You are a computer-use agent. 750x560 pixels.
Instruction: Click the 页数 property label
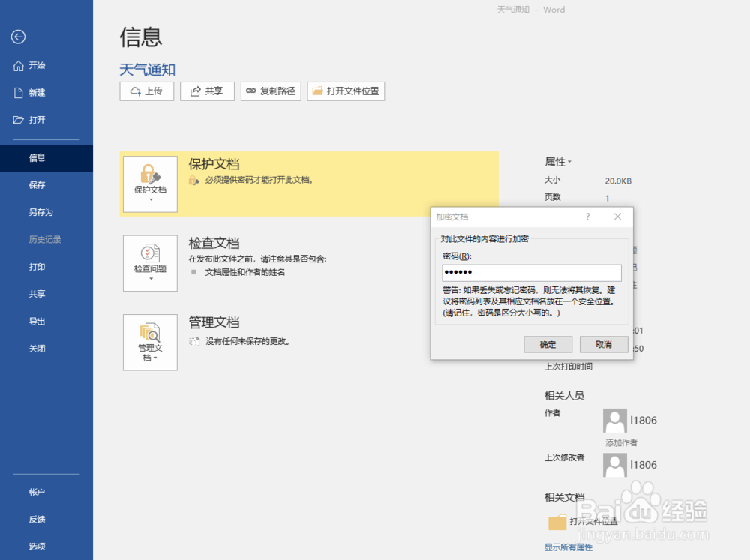(x=553, y=197)
